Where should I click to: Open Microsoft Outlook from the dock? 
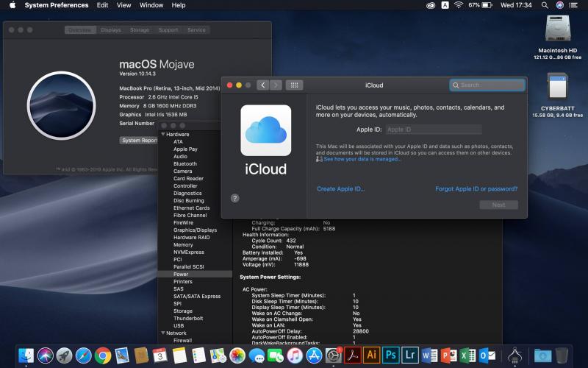click(487, 355)
